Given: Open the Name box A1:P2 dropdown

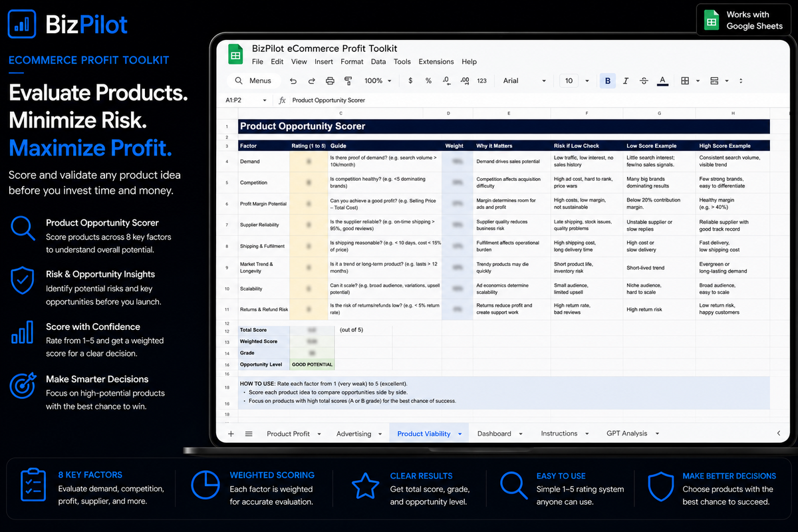Looking at the screenshot, I should pos(265,100).
